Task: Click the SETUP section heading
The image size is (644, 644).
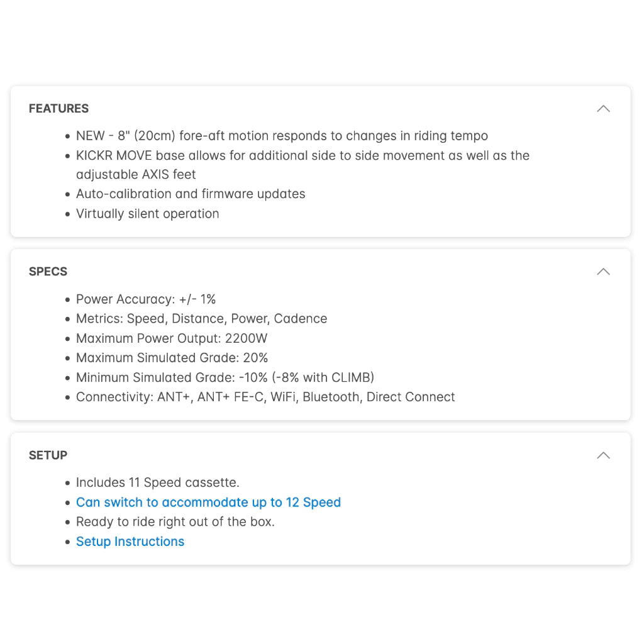Action: point(48,455)
